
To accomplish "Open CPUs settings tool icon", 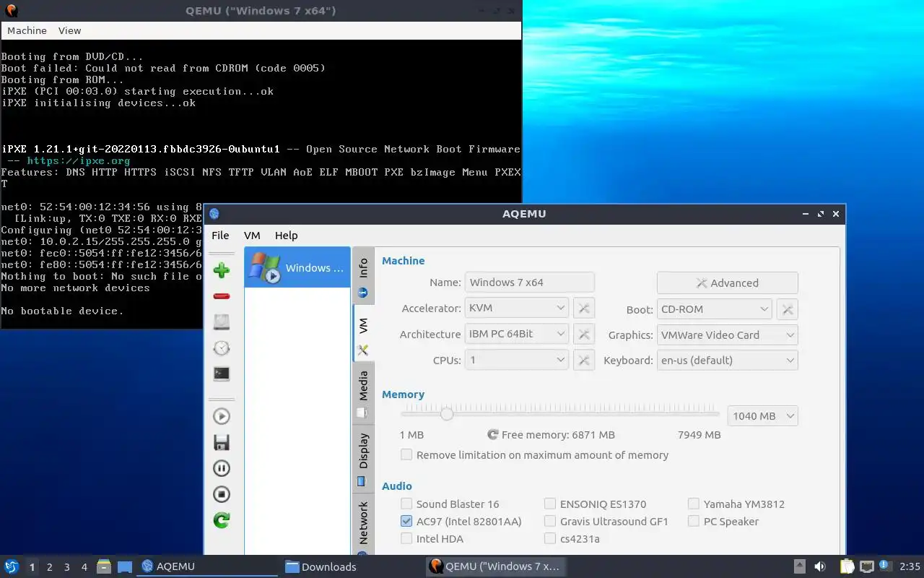I will point(584,360).
